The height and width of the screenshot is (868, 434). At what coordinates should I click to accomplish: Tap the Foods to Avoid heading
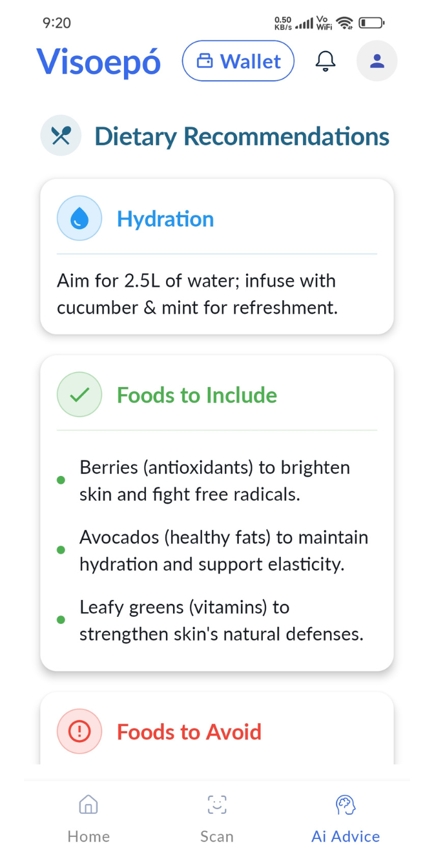point(189,732)
